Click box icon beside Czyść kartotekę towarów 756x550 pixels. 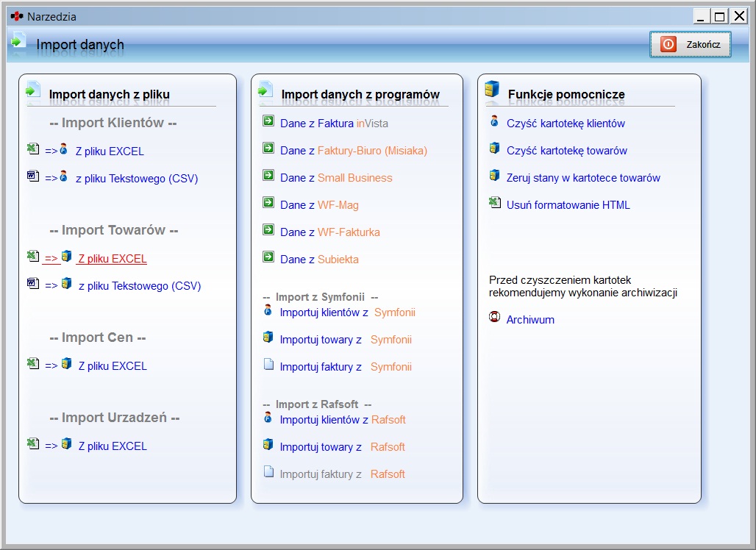pyautogui.click(x=494, y=148)
